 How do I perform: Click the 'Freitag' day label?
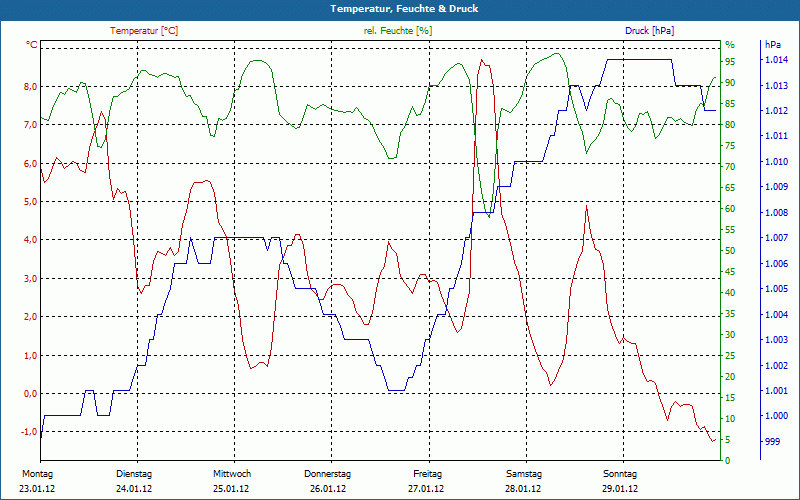428,474
